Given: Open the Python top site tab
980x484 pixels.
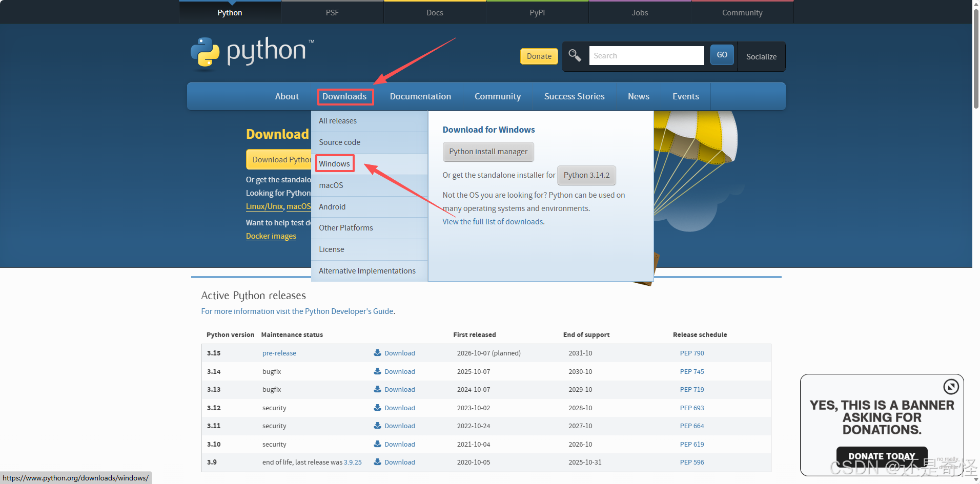Looking at the screenshot, I should [230, 12].
